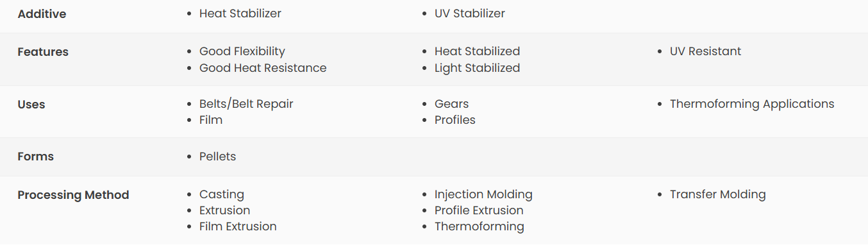Viewport: 868px width, 247px height.
Task: Click the Additive row header label
Action: pos(42,14)
